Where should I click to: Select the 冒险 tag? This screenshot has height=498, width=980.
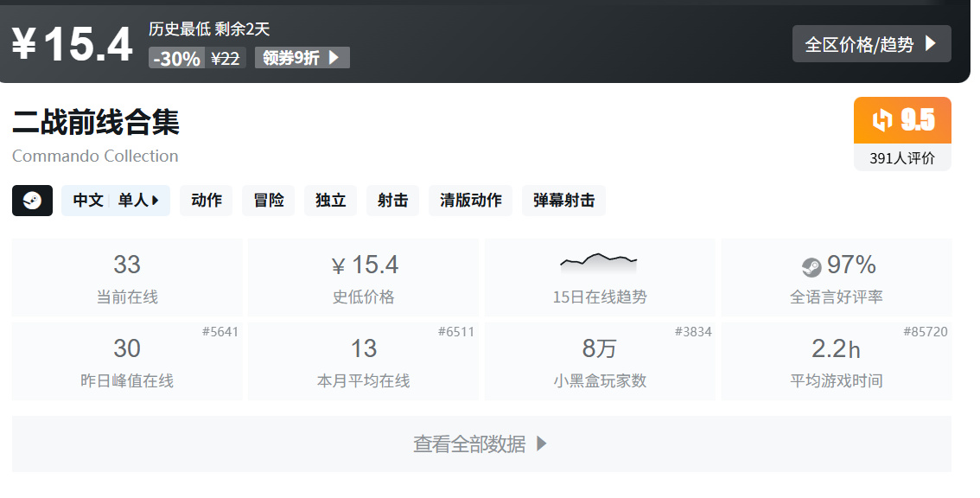[x=268, y=201]
